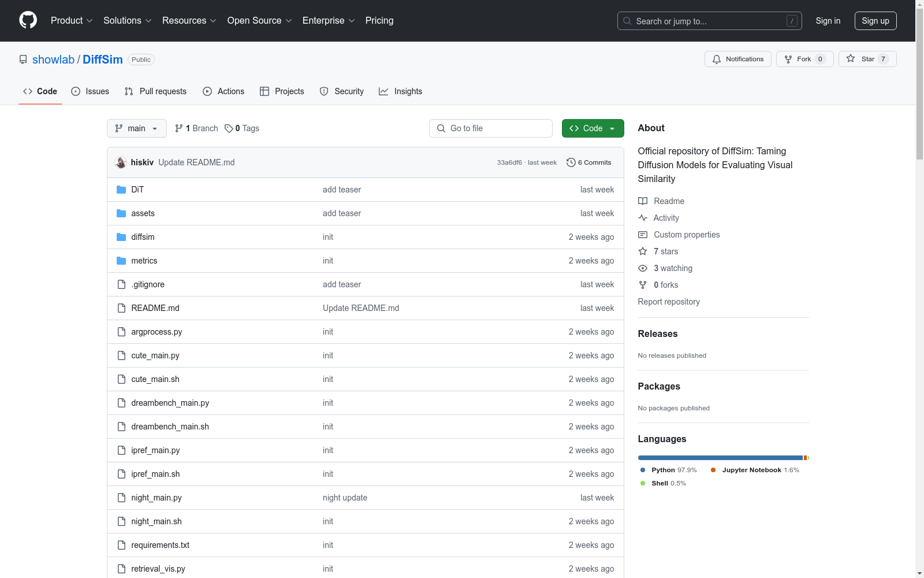Expand the Enterprise menu
Image resolution: width=924 pixels, height=578 pixels.
(x=329, y=20)
